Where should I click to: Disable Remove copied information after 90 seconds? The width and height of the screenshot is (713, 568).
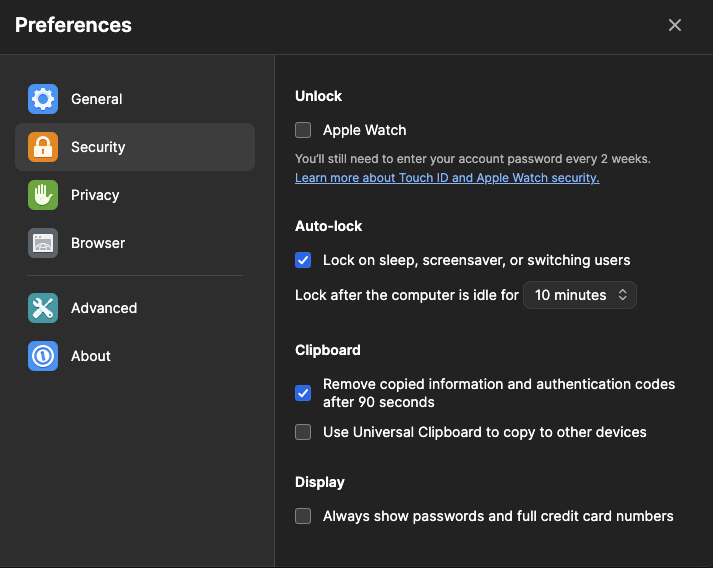(303, 393)
